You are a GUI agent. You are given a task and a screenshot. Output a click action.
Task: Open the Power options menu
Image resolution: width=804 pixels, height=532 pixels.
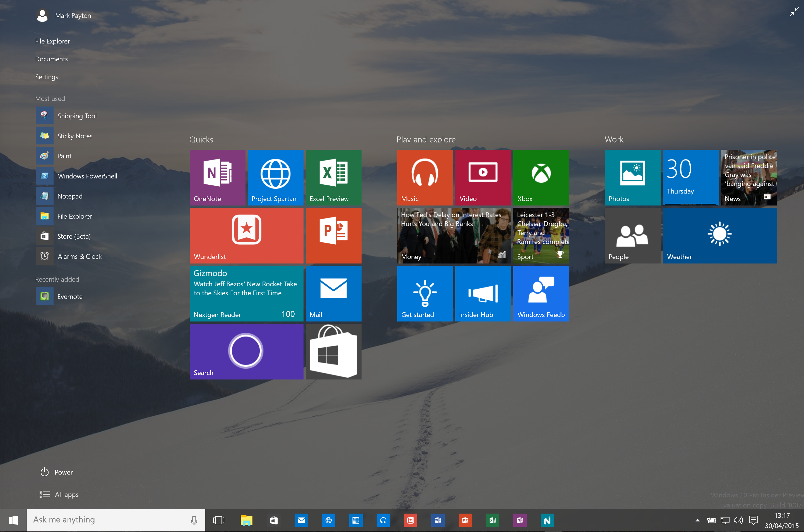click(56, 472)
